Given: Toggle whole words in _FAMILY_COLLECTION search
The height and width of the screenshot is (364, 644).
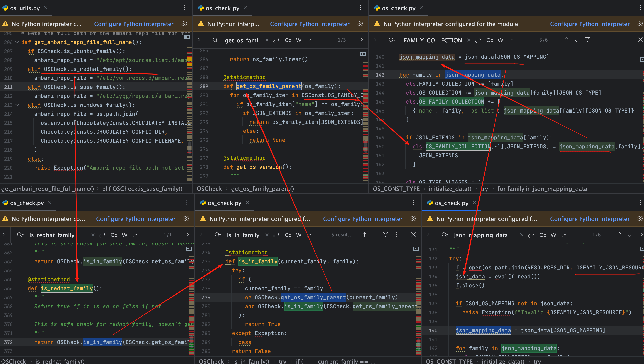Looking at the screenshot, I should click(500, 40).
